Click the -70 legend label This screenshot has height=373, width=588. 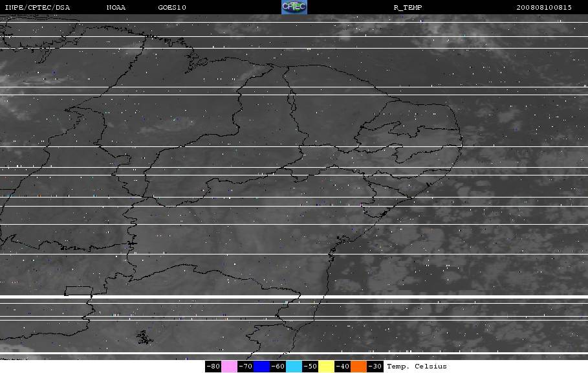pos(245,367)
